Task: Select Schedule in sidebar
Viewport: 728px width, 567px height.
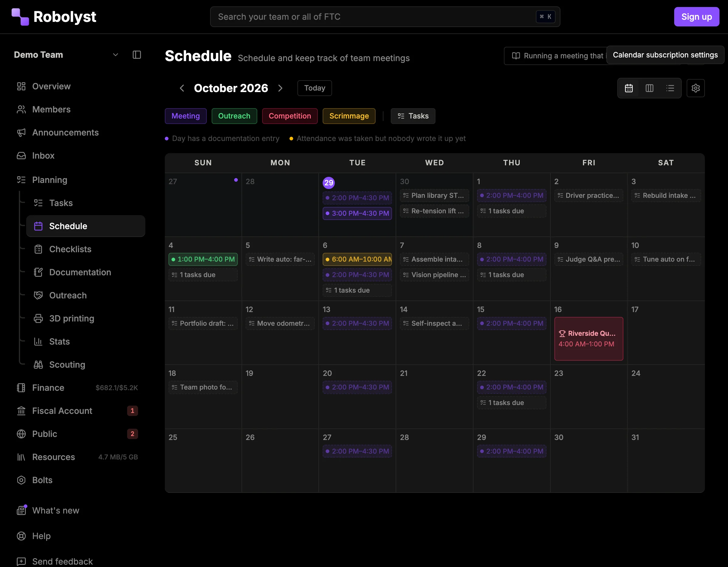Action: (x=86, y=226)
